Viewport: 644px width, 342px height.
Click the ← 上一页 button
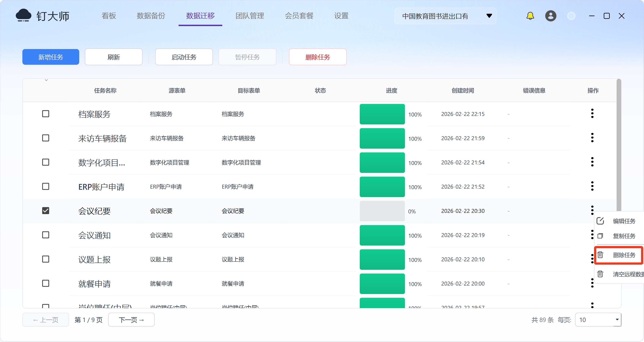tap(46, 320)
